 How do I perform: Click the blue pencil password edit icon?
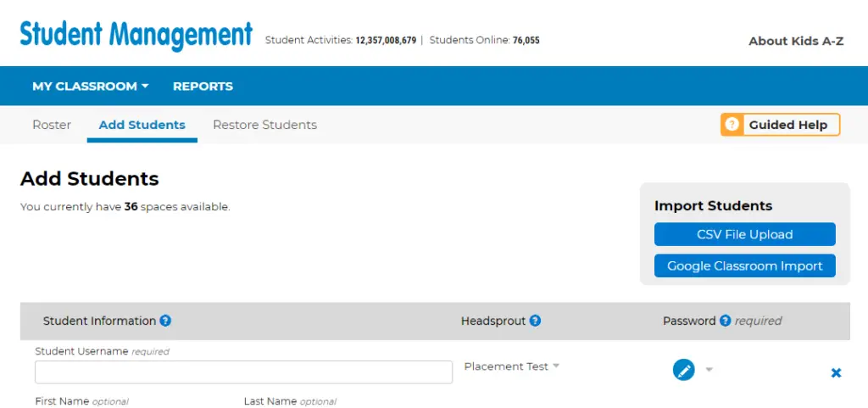pos(684,369)
